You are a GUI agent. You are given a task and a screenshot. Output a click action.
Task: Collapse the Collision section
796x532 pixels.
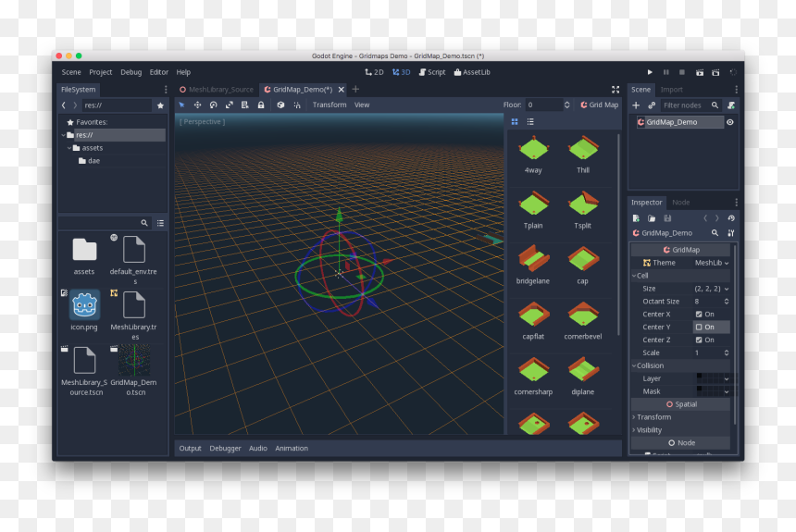point(680,365)
